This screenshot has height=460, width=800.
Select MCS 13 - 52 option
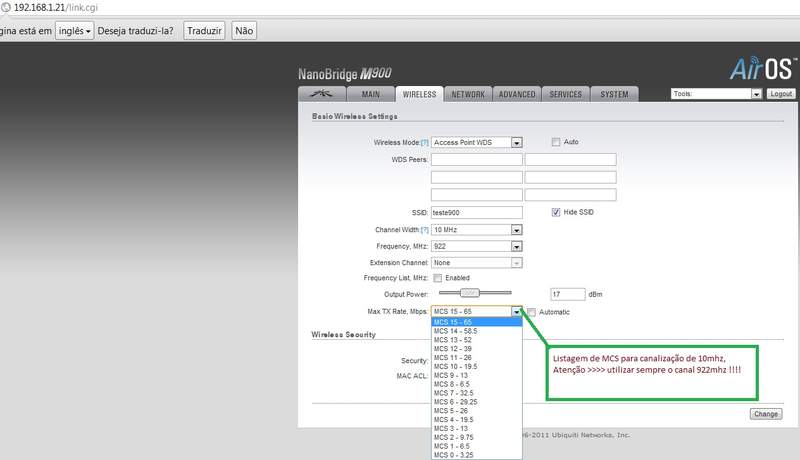[477, 340]
